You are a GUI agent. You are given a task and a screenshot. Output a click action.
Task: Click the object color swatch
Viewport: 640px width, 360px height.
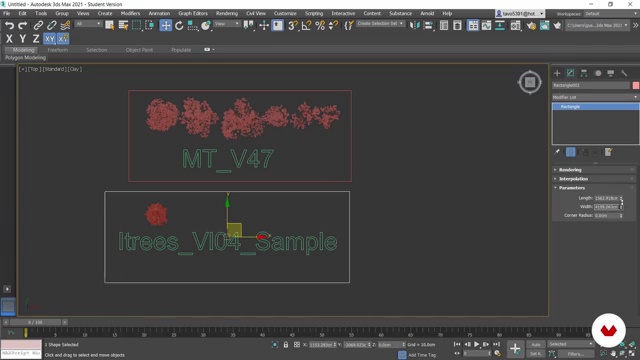pos(636,85)
